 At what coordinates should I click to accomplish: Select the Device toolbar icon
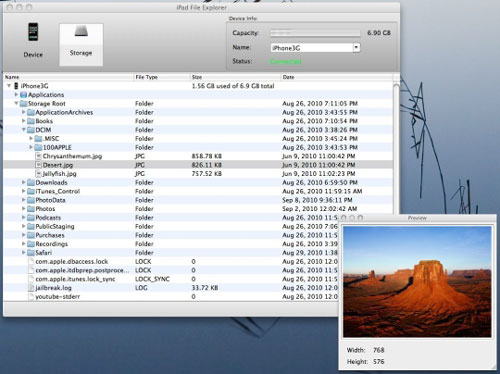(x=33, y=32)
